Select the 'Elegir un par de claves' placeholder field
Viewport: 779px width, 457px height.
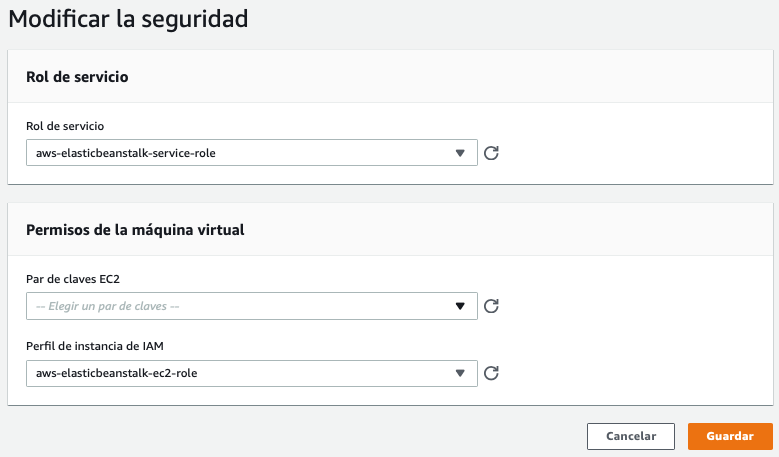click(252, 306)
